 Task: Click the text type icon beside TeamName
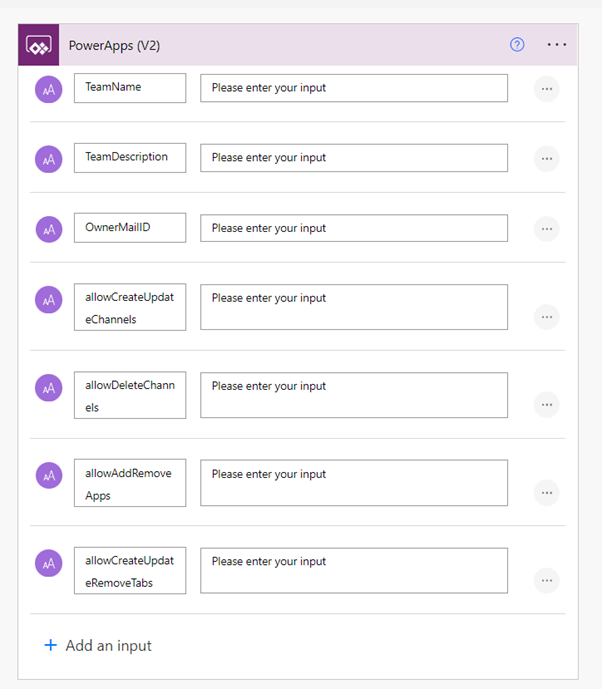[x=48, y=89]
